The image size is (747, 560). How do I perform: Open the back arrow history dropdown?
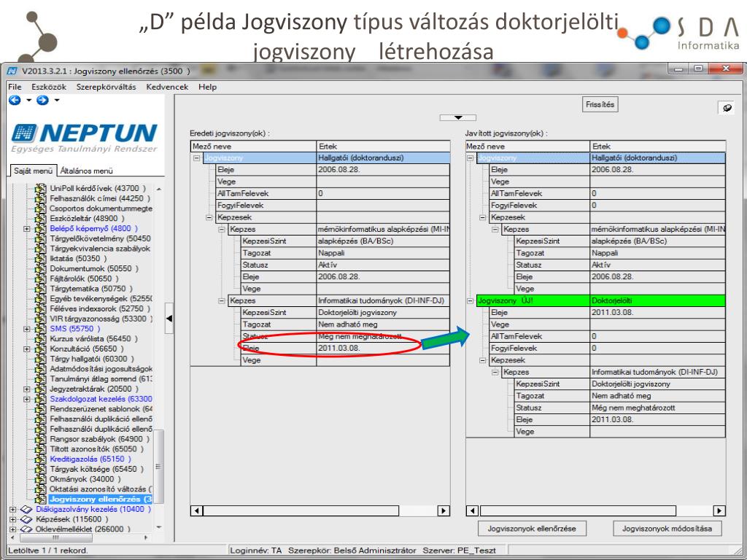point(28,100)
